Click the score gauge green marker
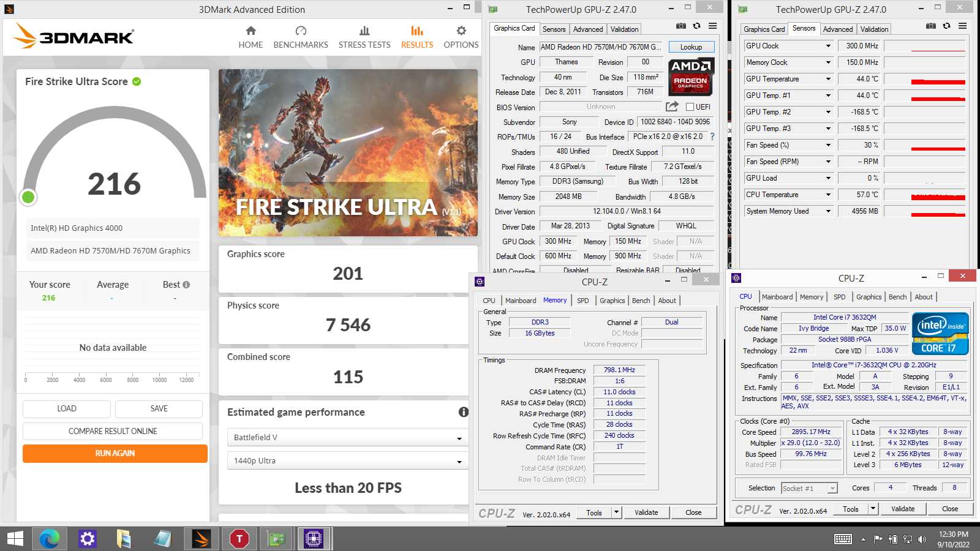Image resolution: width=980 pixels, height=551 pixels. coord(28,197)
